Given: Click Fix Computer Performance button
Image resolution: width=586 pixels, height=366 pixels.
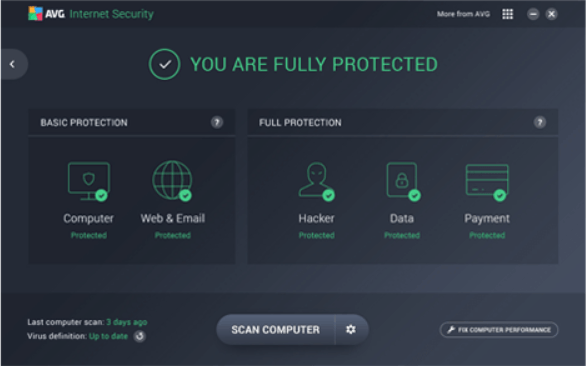Looking at the screenshot, I should click(x=499, y=330).
